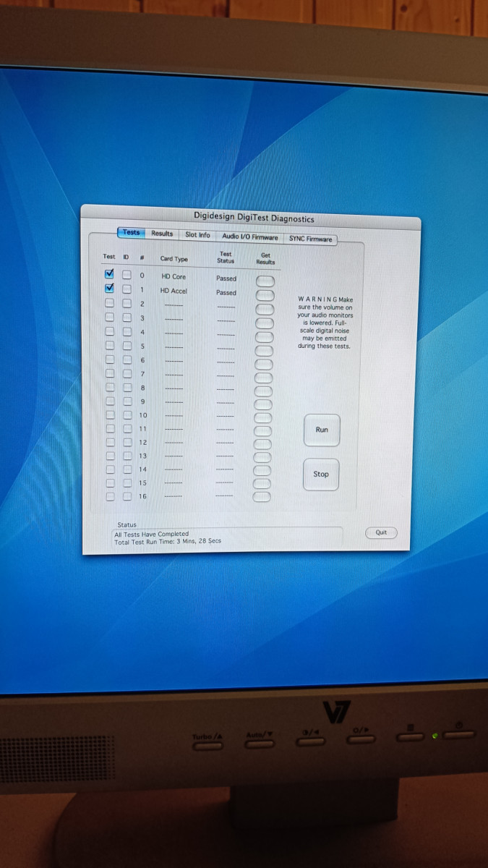The width and height of the screenshot is (488, 868).
Task: Open the Slot Info tab
Action: click(197, 235)
